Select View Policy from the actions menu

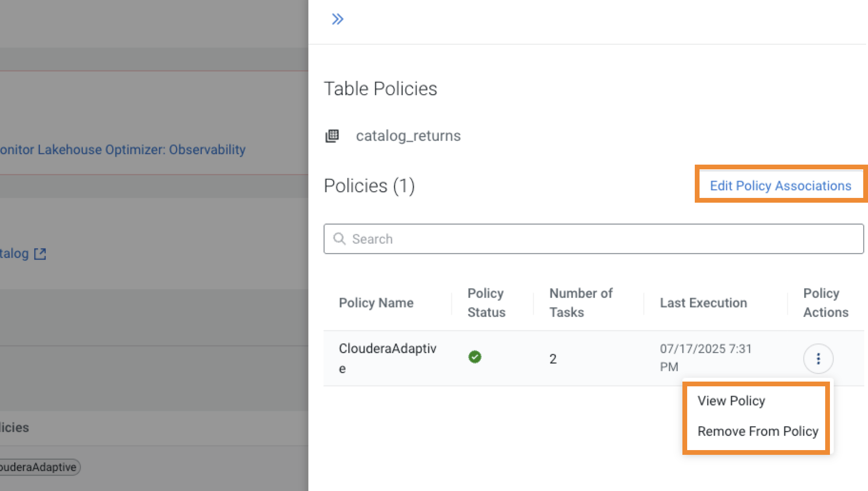click(x=731, y=401)
